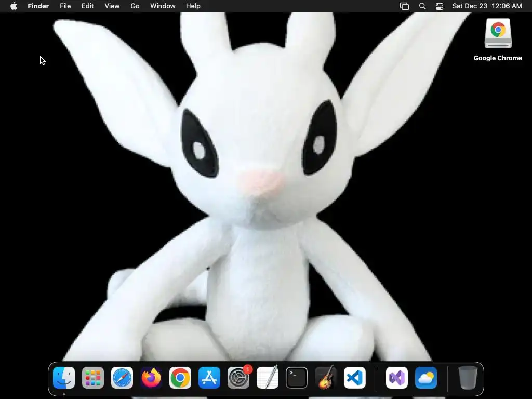Open the App Store from the Dock
Viewport: 532px width, 399px height.
[209, 378]
